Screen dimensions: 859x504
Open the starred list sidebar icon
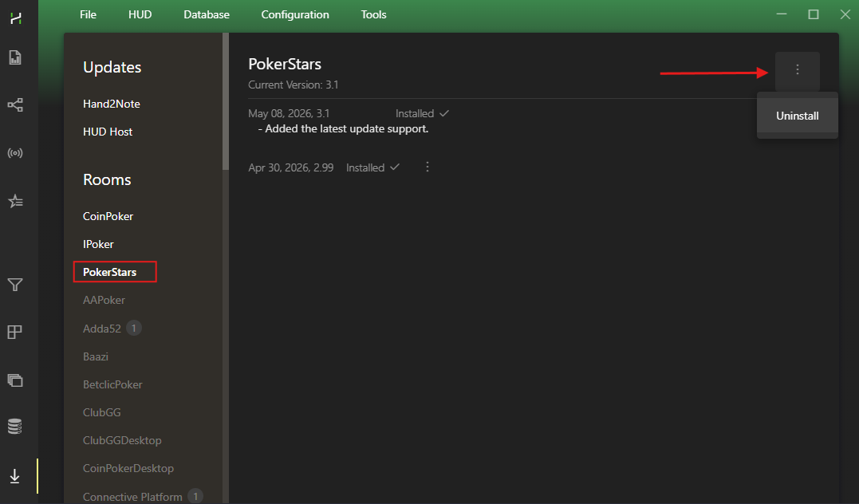15,201
